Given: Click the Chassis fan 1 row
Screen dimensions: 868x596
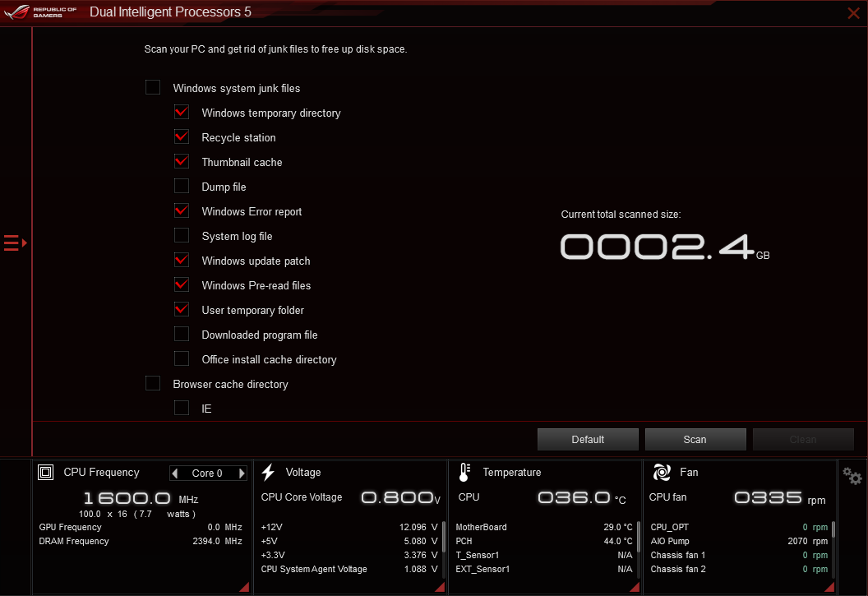Looking at the screenshot, I should pos(739,555).
